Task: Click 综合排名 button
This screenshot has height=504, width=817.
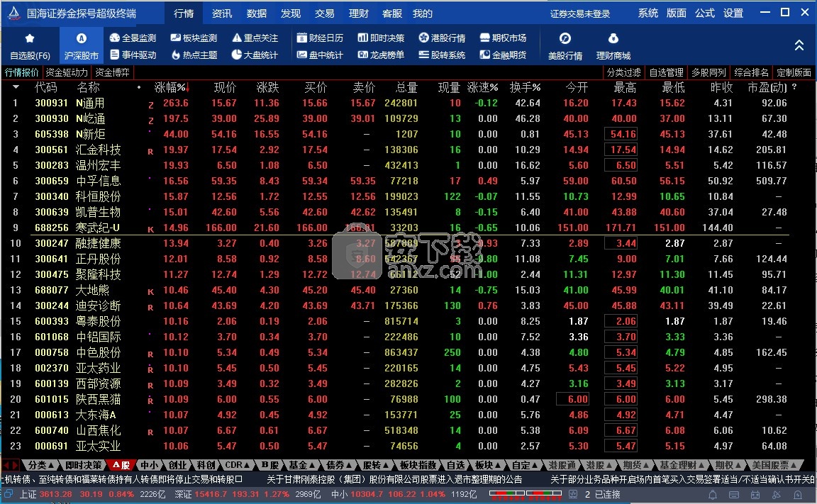Action: point(751,72)
